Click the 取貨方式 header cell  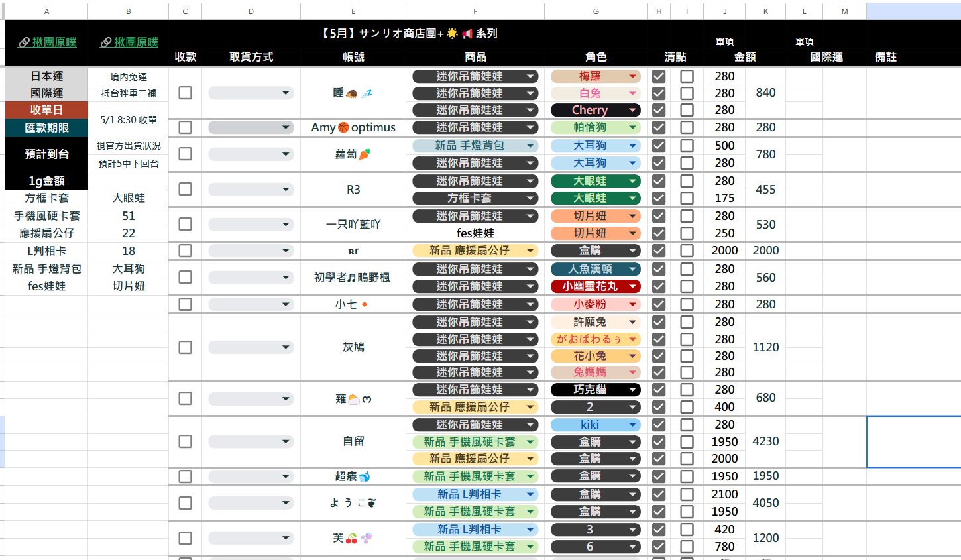click(251, 57)
